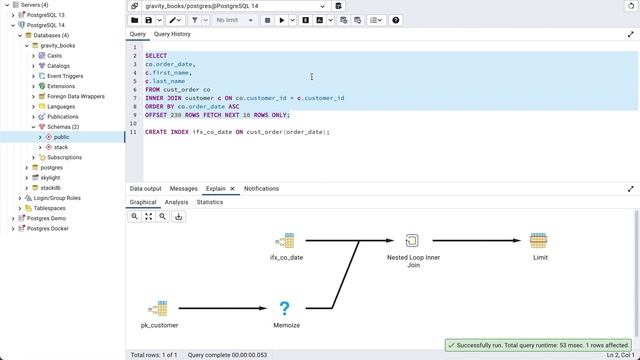Screen dimensions: 640x360
Task: Open the Notifications tab
Action: pos(261,189)
